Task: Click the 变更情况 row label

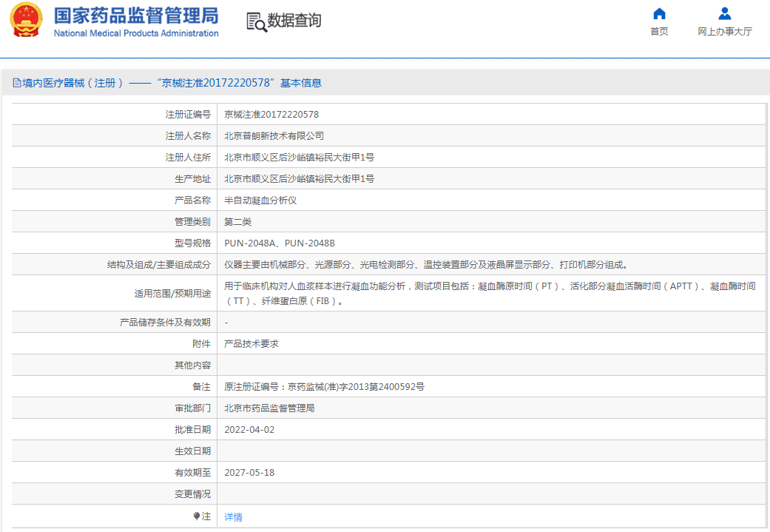Action: (192, 494)
